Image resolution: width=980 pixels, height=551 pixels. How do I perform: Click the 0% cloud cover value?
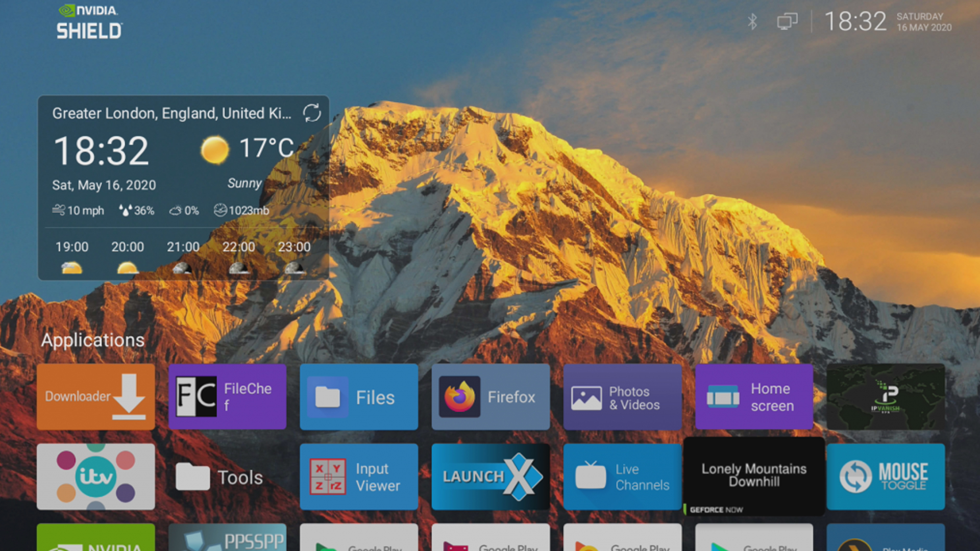coord(184,210)
